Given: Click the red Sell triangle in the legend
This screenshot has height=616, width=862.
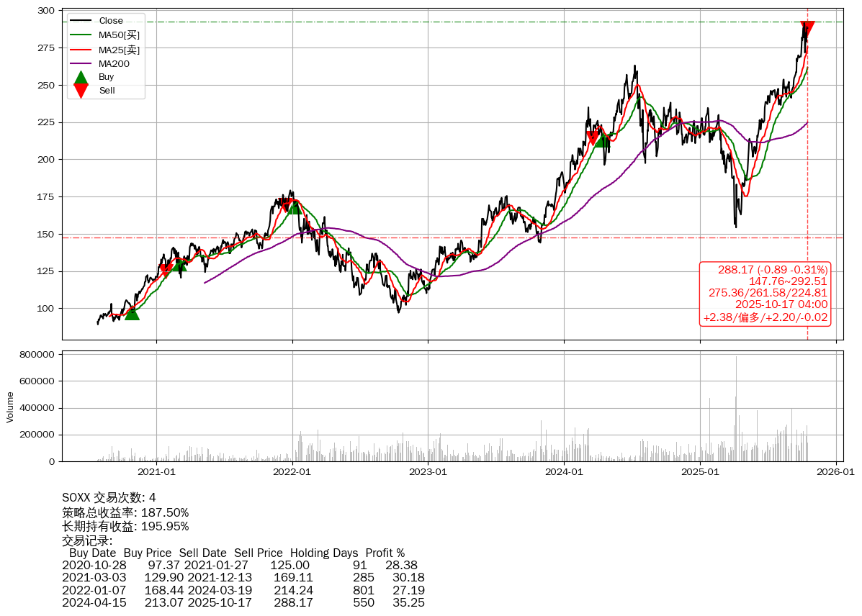Looking at the screenshot, I should [81, 91].
